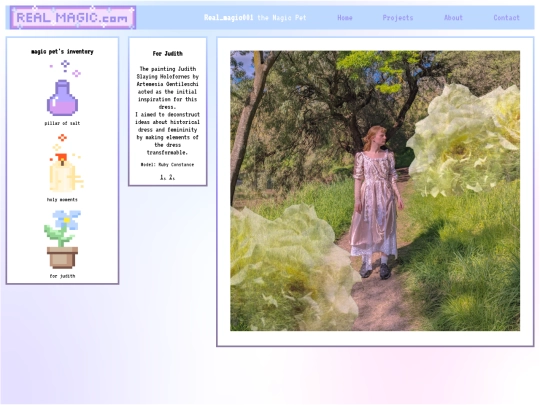The width and height of the screenshot is (540, 405).
Task: Open the Contact page
Action: 506,18
